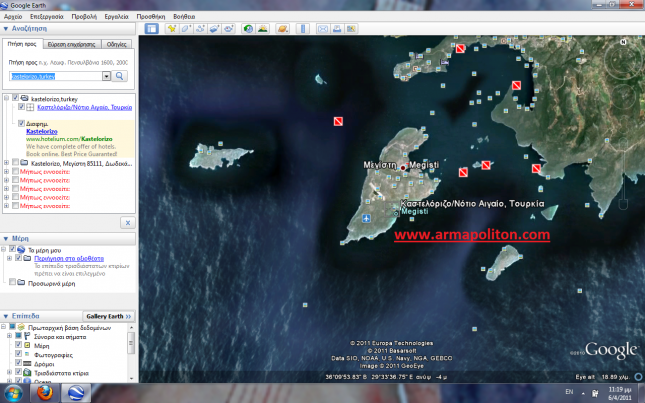Collapse the Αναζήτηση panel

[6, 29]
